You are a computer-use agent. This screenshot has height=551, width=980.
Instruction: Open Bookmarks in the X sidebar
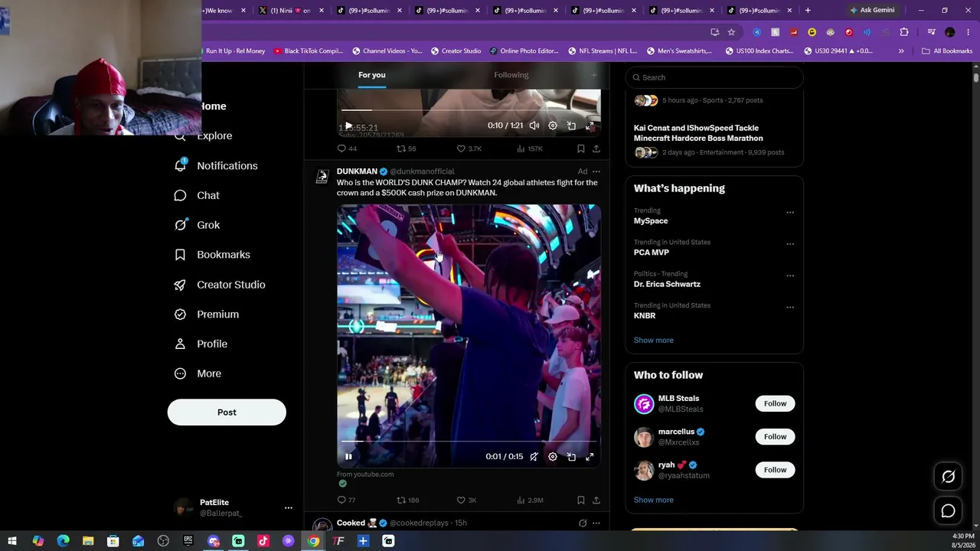pyautogui.click(x=212, y=255)
